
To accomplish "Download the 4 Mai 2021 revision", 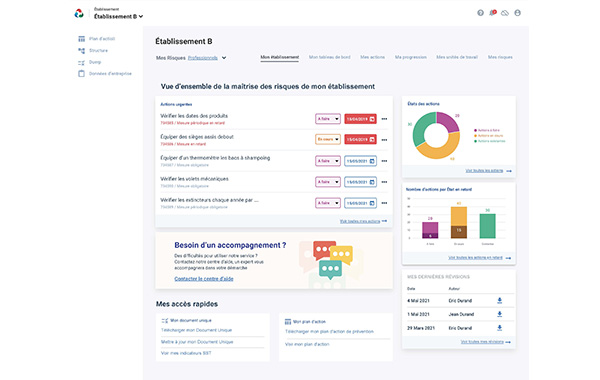I will 499,300.
